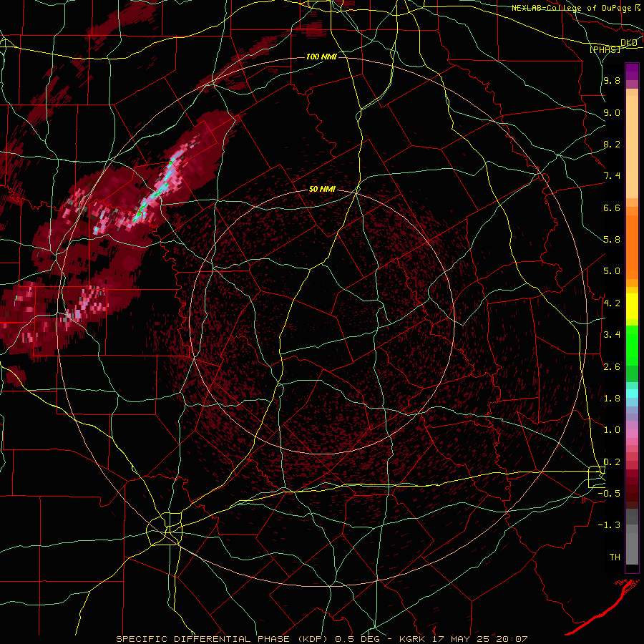Image resolution: width=644 pixels, height=644 pixels.
Task: Pick the cyan segment of the color bar
Action: coord(632,394)
